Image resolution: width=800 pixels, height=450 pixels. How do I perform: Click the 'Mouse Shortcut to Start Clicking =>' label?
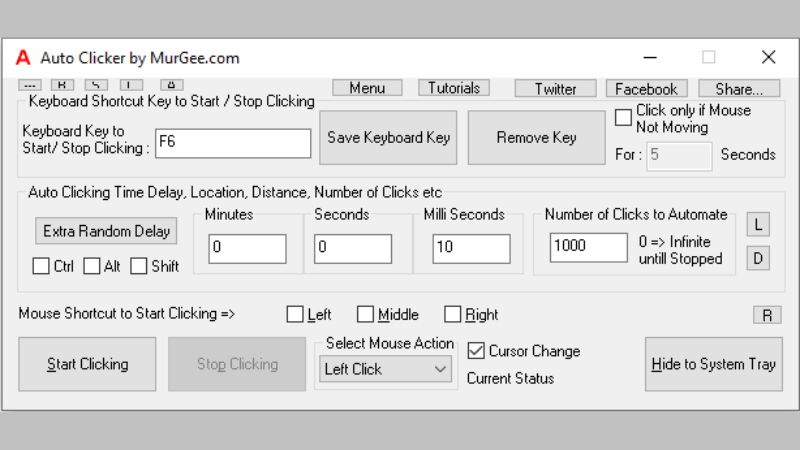click(127, 313)
